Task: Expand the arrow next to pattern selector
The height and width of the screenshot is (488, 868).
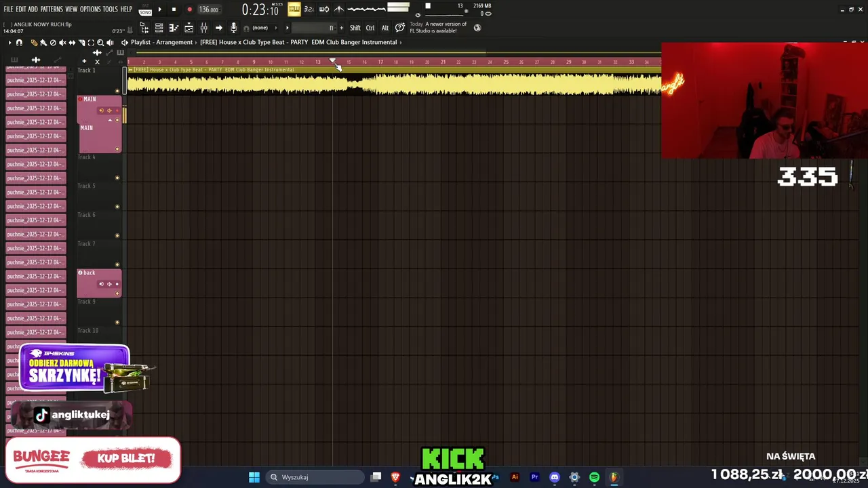Action: 287,28
